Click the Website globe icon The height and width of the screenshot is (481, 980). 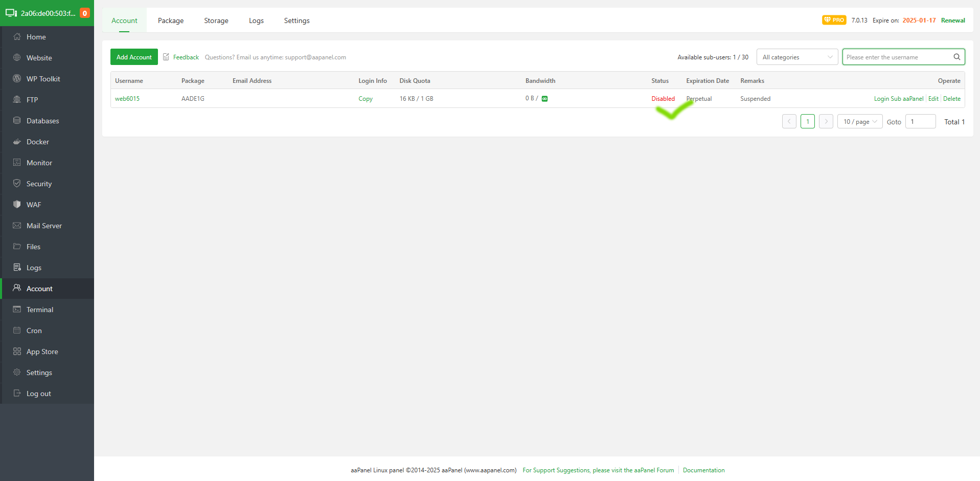[17, 58]
